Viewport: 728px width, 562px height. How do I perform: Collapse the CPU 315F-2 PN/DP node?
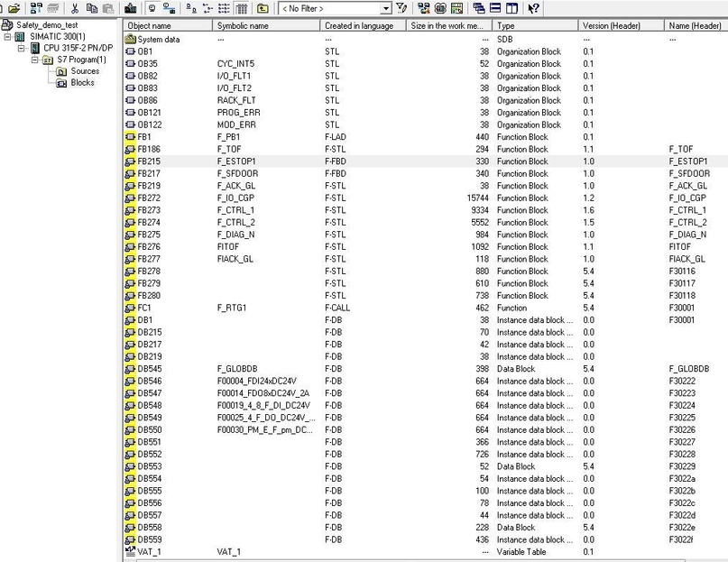coord(21,48)
